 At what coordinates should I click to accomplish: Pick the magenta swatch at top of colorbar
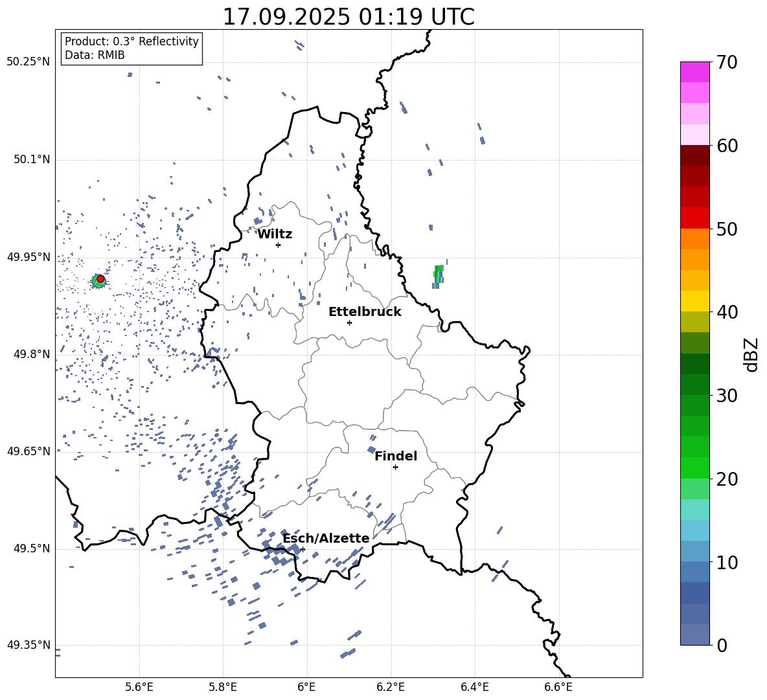coord(695,72)
